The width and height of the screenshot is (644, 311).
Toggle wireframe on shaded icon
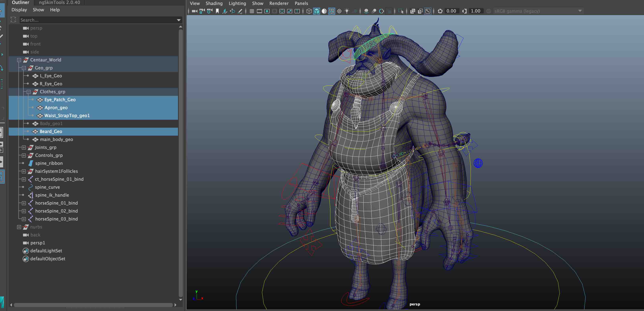pos(332,11)
